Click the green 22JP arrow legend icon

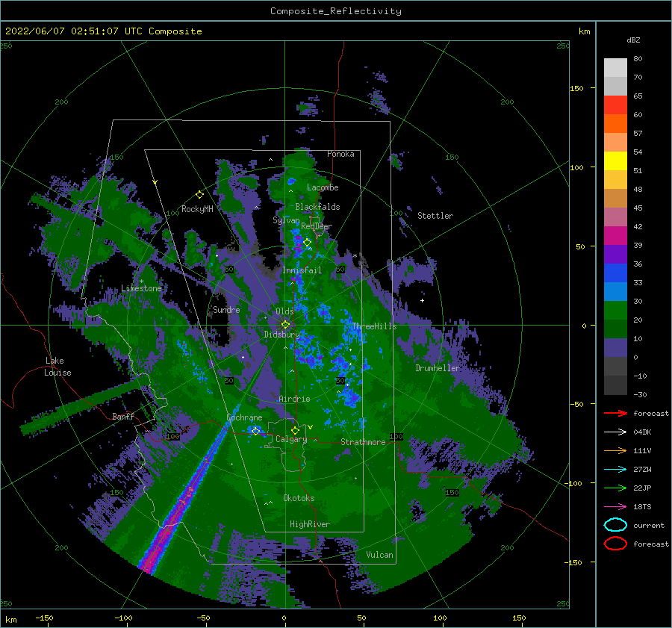click(615, 488)
